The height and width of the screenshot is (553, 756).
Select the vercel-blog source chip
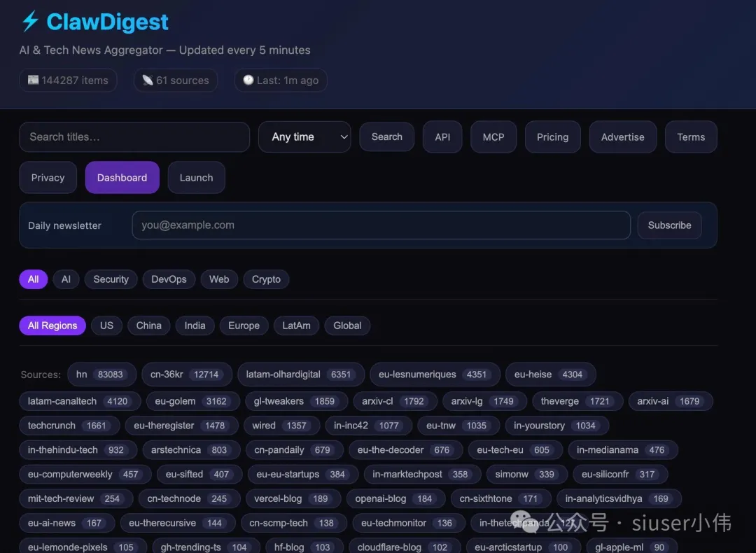coord(293,498)
